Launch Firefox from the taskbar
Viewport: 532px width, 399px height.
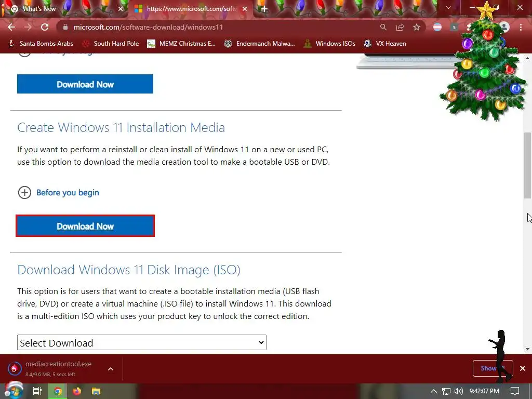point(77,391)
